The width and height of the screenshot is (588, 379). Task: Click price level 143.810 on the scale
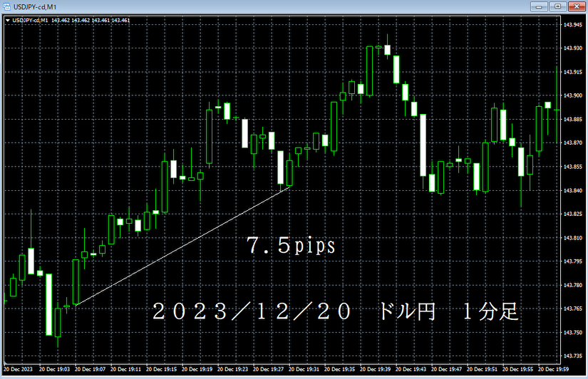[x=573, y=238]
